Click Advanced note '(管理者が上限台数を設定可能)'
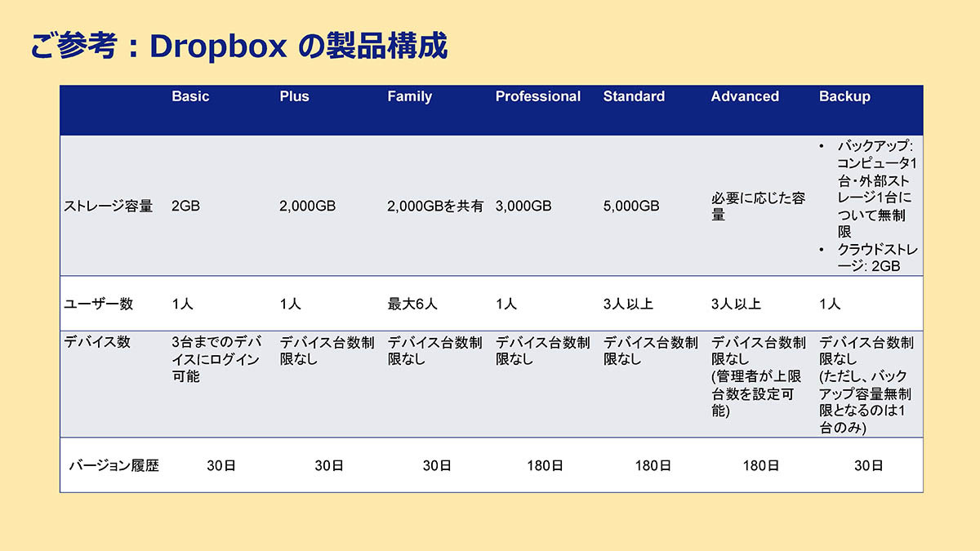This screenshot has height=551, width=980. [x=758, y=393]
